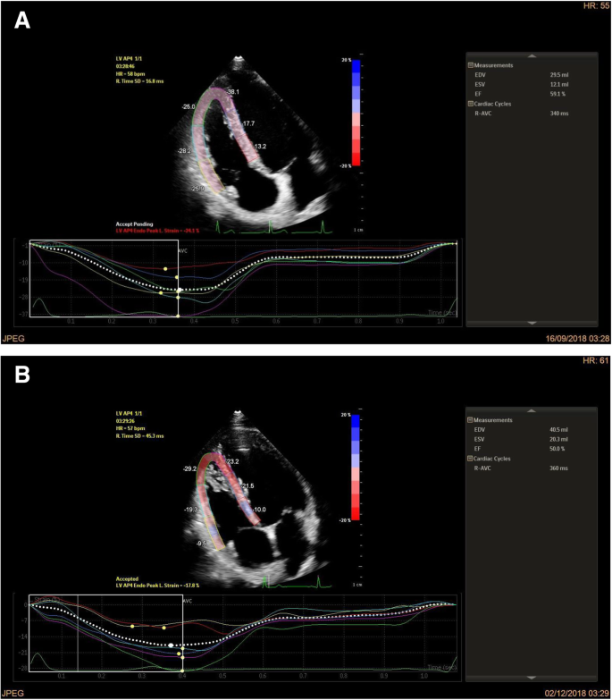The width and height of the screenshot is (612, 700).
Task: Click the -28.2 segment strain label
Action: 184,151
